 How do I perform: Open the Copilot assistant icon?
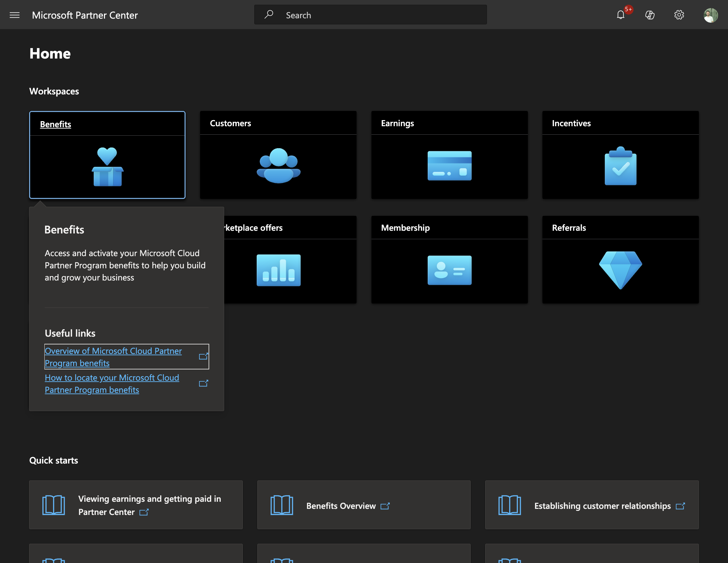pos(650,15)
